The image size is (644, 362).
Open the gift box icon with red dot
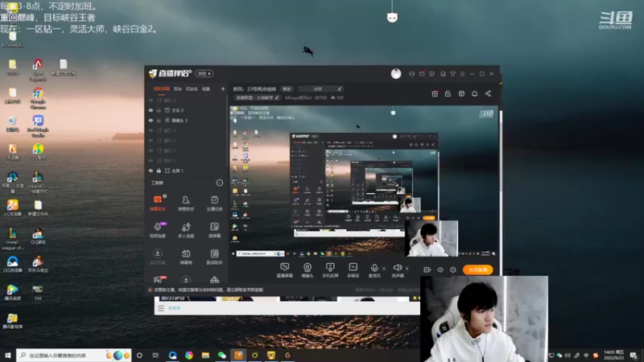tap(435, 93)
